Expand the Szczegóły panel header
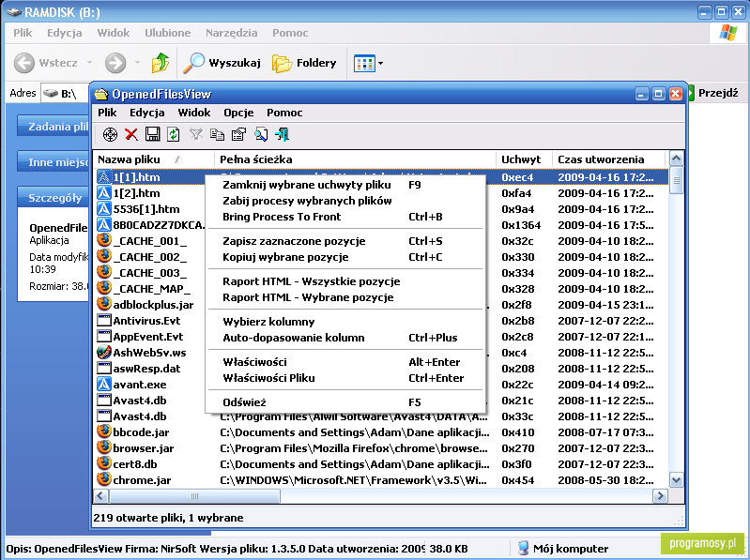The width and height of the screenshot is (750, 560). point(54,198)
